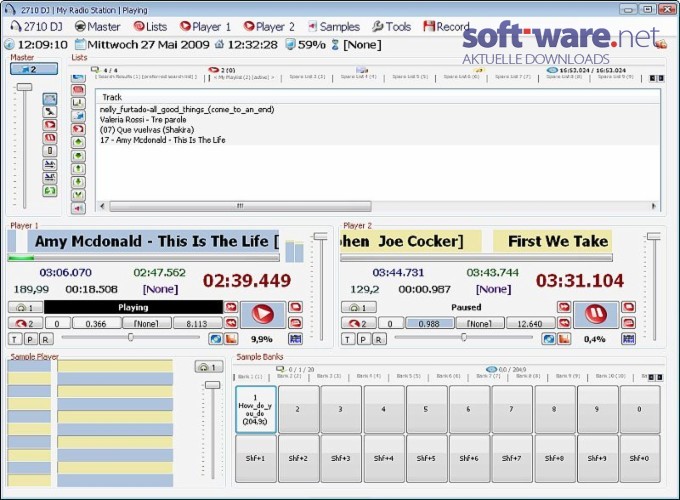Select track 'Valeria Rossi - Tre parole'
This screenshot has height=500, width=680.
(143, 120)
